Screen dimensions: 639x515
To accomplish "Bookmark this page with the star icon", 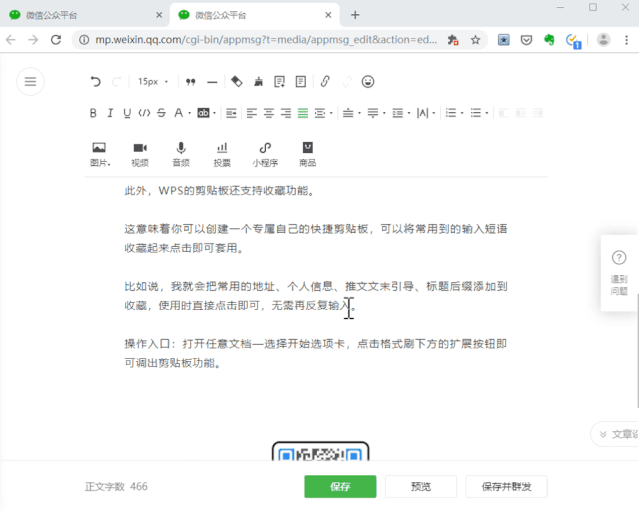I will coord(475,40).
